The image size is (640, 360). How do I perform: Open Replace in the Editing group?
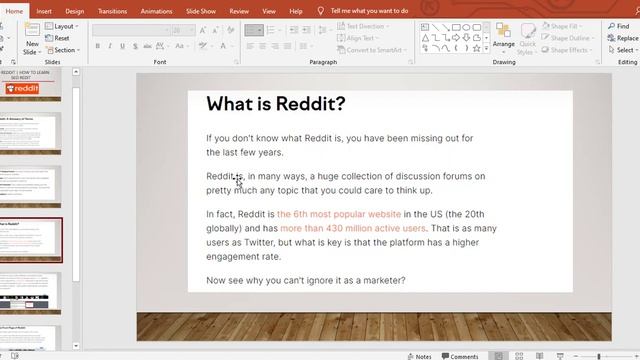point(623,38)
